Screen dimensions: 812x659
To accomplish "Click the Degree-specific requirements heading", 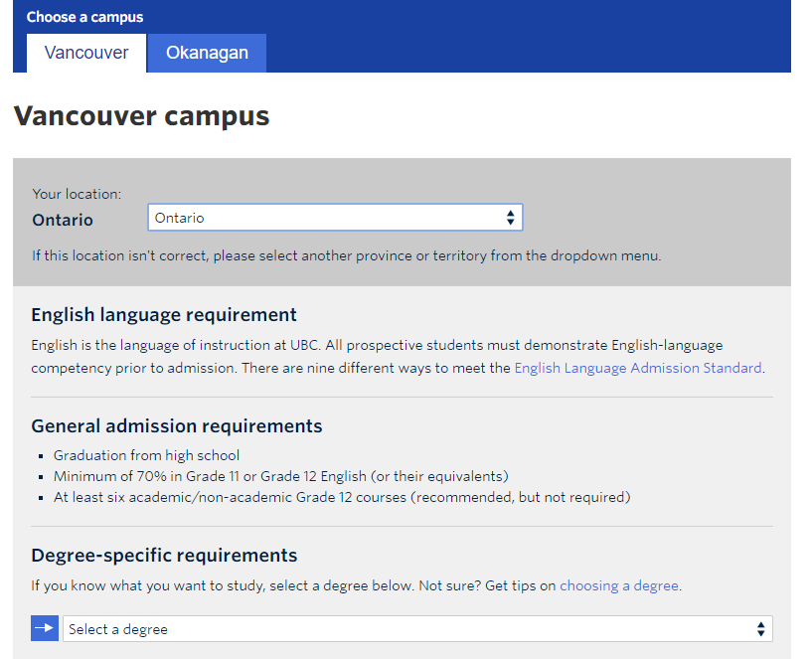I will click(x=164, y=556).
